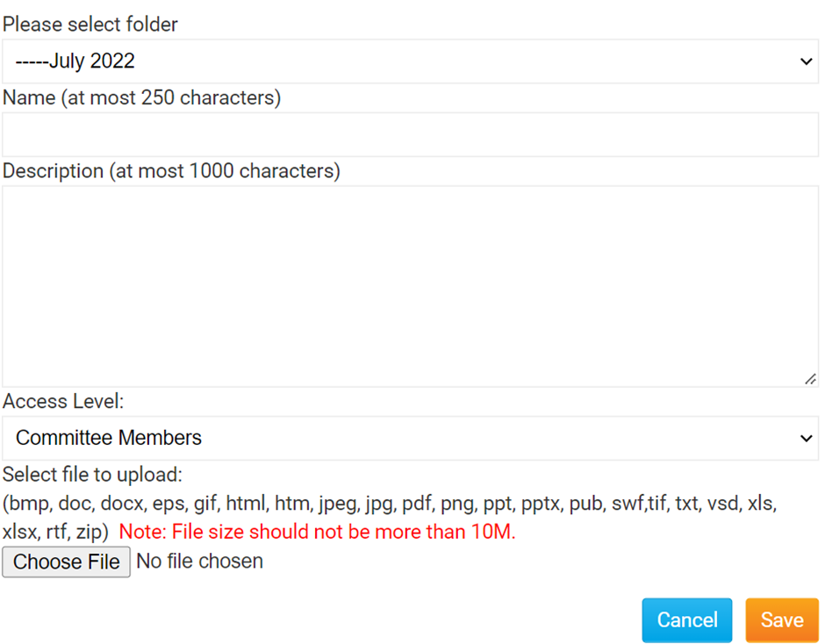Cancel the upload form

pos(686,620)
